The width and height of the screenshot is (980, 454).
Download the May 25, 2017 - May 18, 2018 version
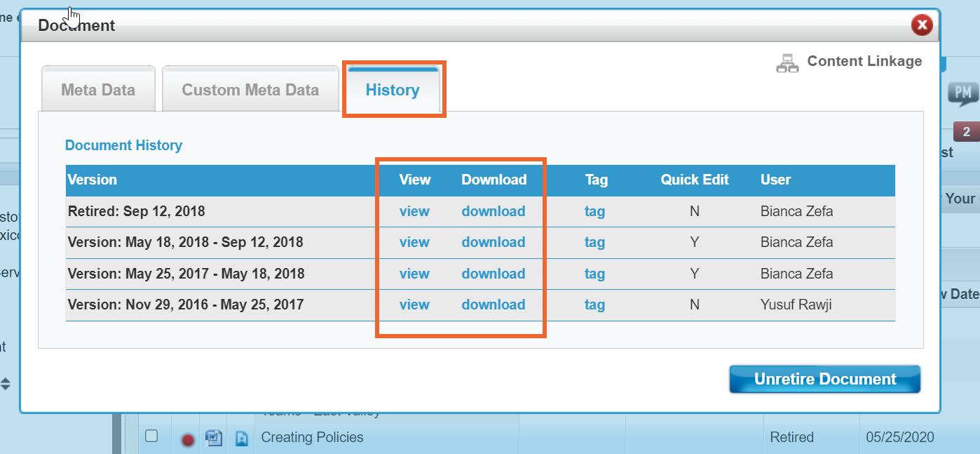pos(494,274)
